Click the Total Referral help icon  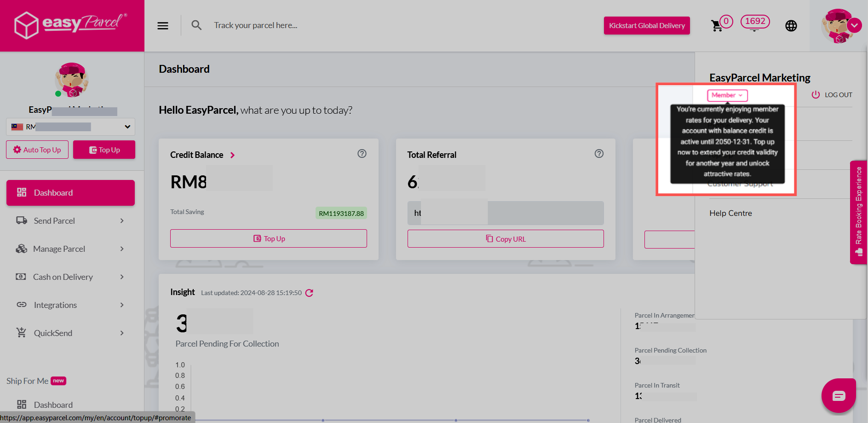[599, 154]
